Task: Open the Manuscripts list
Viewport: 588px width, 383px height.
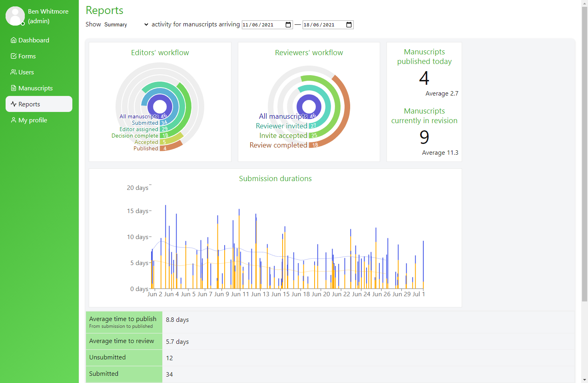Action: 39,88
